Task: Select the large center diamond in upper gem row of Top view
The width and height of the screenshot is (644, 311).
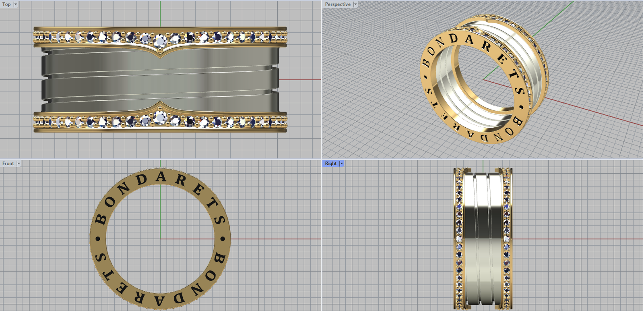Action: point(160,39)
